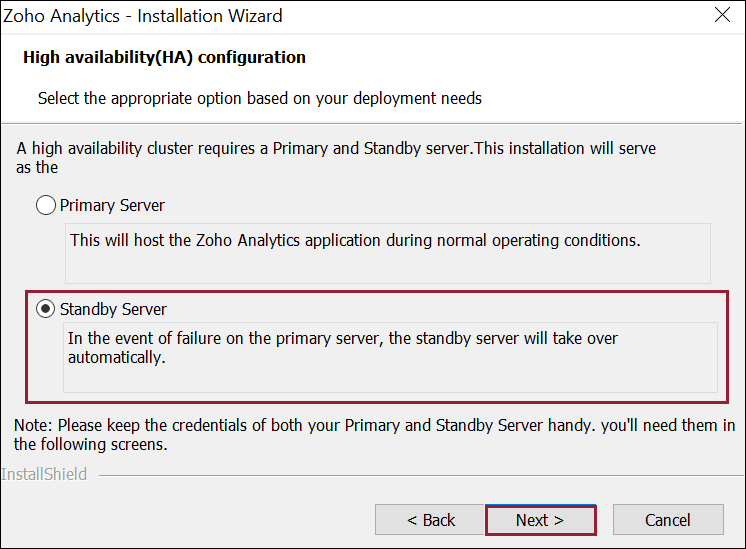Close the Installation Wizard window
The height and width of the screenshot is (549, 746).
[722, 16]
